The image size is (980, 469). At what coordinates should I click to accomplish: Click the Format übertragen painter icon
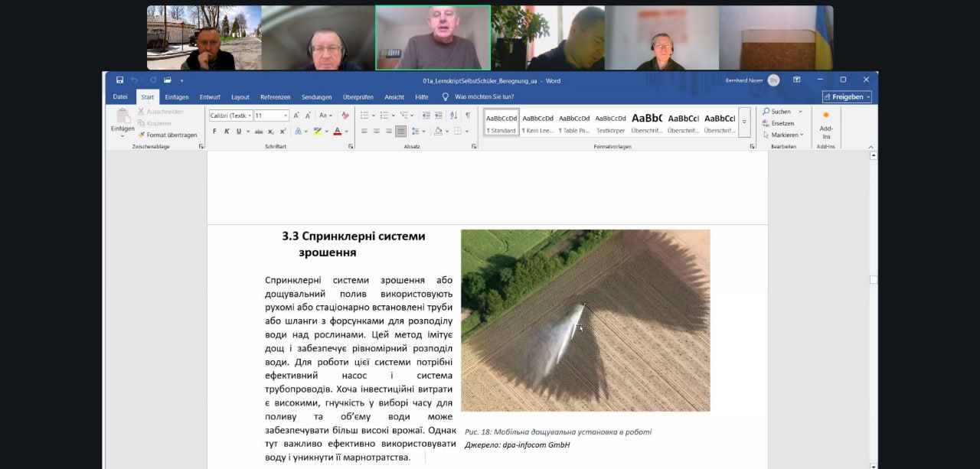point(167,135)
